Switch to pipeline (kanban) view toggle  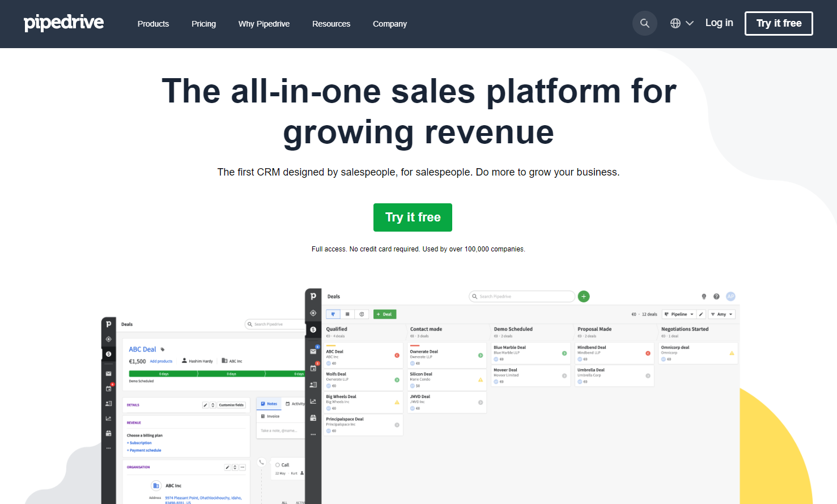coord(333,314)
